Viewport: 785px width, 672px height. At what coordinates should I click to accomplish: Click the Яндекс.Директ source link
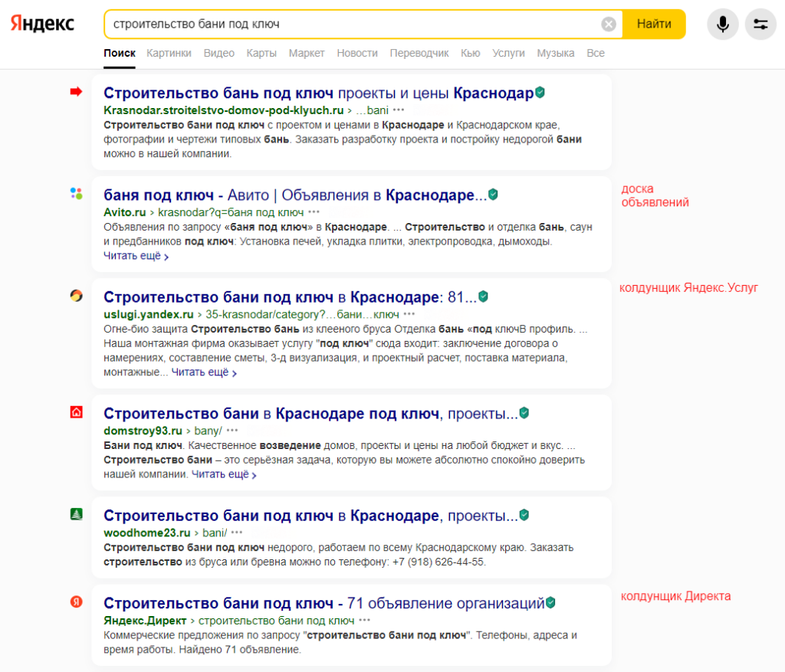point(145,621)
